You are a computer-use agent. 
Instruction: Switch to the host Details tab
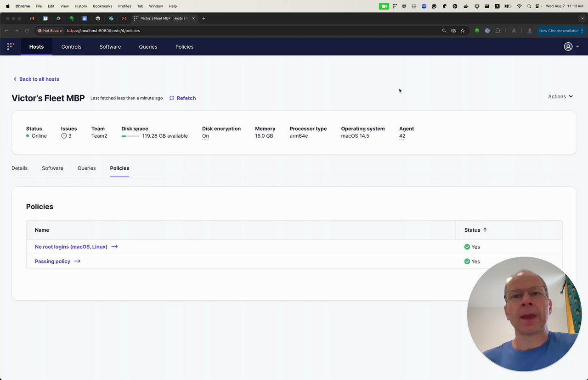(19, 168)
